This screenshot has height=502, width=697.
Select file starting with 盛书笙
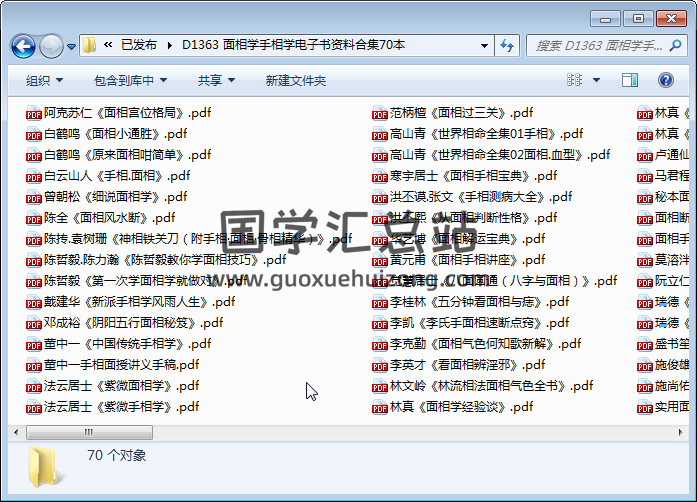coord(663,344)
